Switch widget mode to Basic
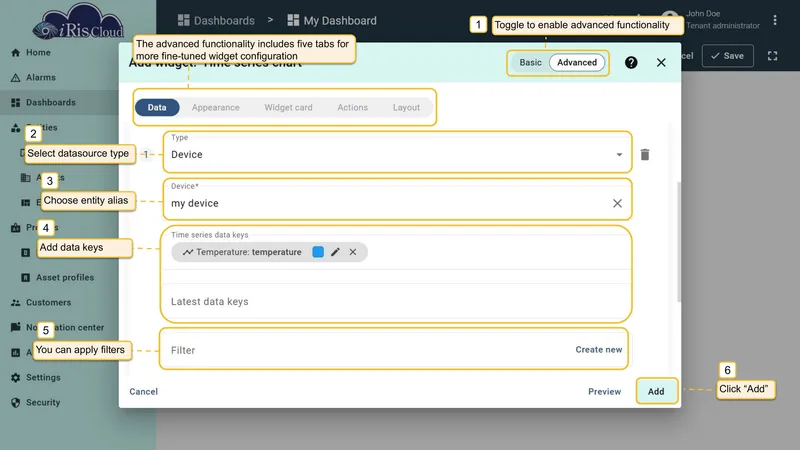800x450 pixels. [x=530, y=62]
